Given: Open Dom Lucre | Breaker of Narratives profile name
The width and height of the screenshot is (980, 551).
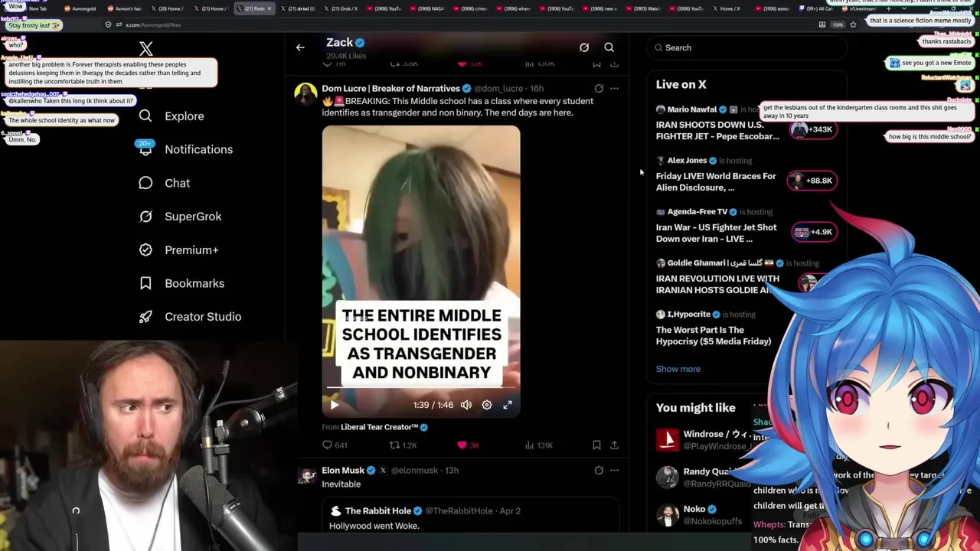Looking at the screenshot, I should coord(390,88).
